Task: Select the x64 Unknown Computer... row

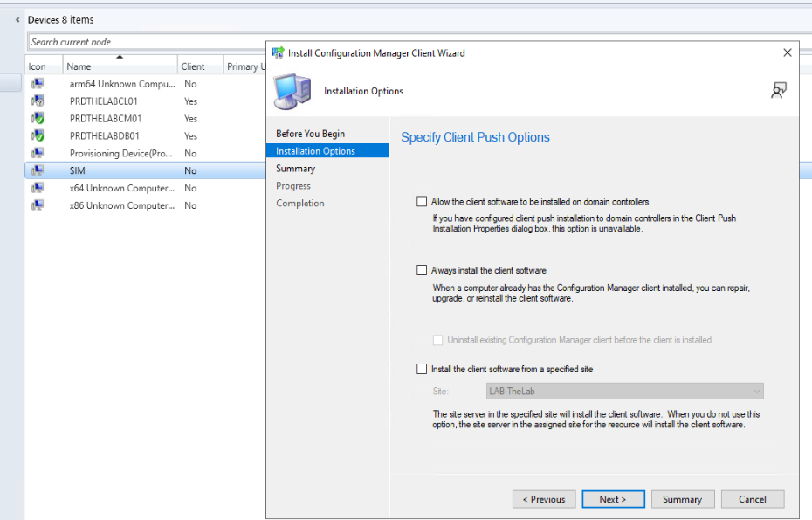Action: [x=146, y=188]
